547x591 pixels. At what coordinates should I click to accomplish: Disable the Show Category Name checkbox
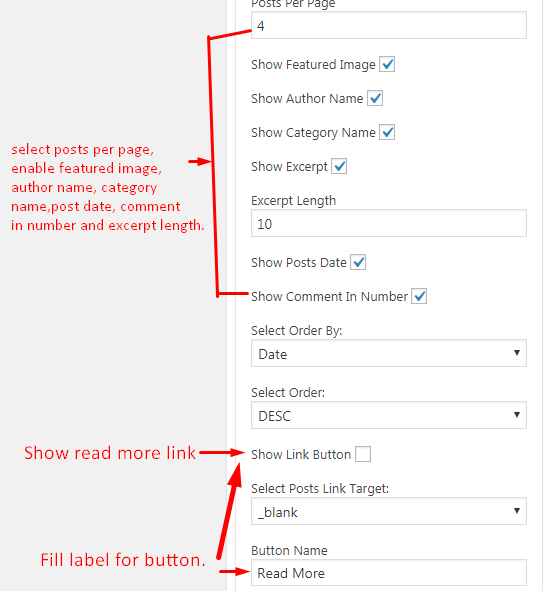pos(387,132)
